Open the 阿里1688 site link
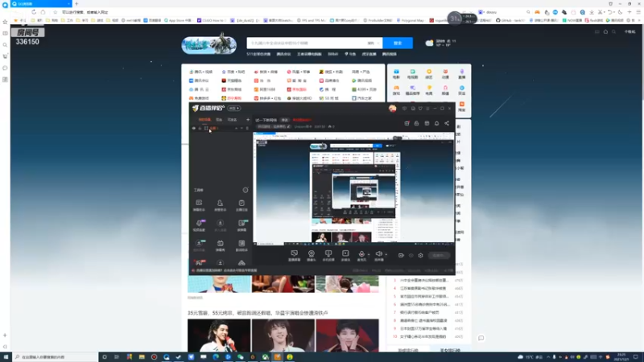Screen dimensions: 644x362 pyautogui.click(x=265, y=89)
